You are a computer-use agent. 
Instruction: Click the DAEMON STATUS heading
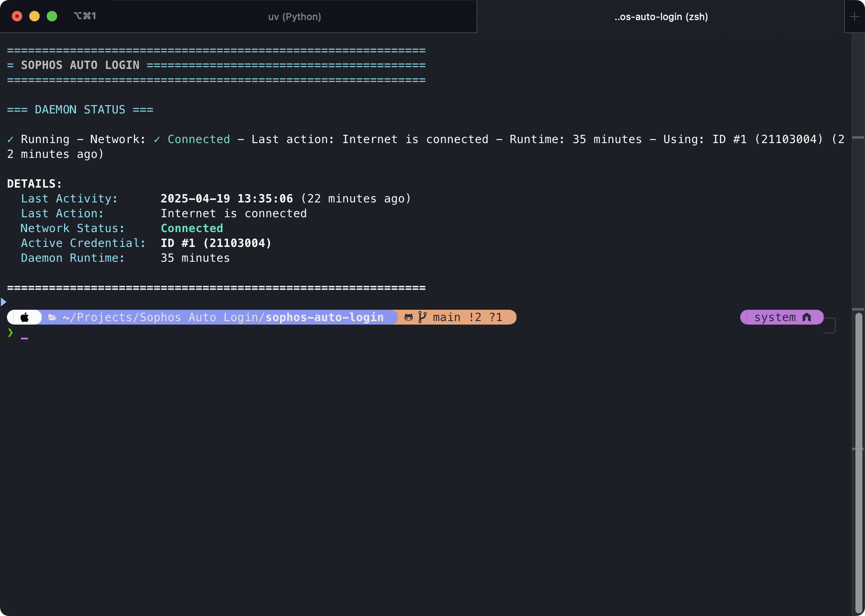(80, 110)
